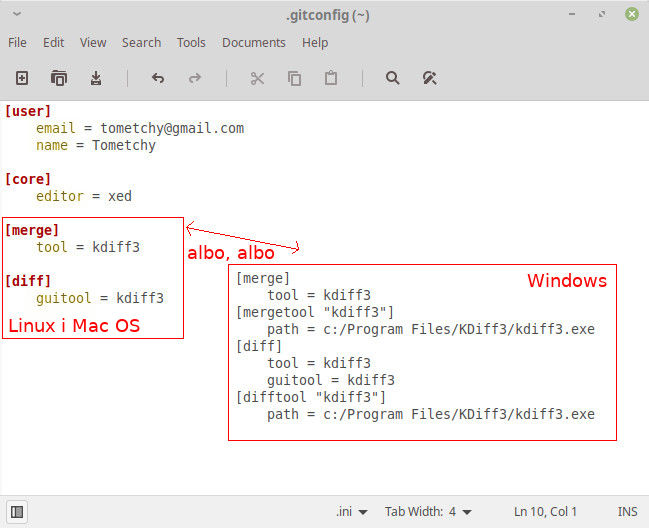Click the highlighted guitool = kdiff3 line
The height and width of the screenshot is (528, 649).
tap(100, 298)
